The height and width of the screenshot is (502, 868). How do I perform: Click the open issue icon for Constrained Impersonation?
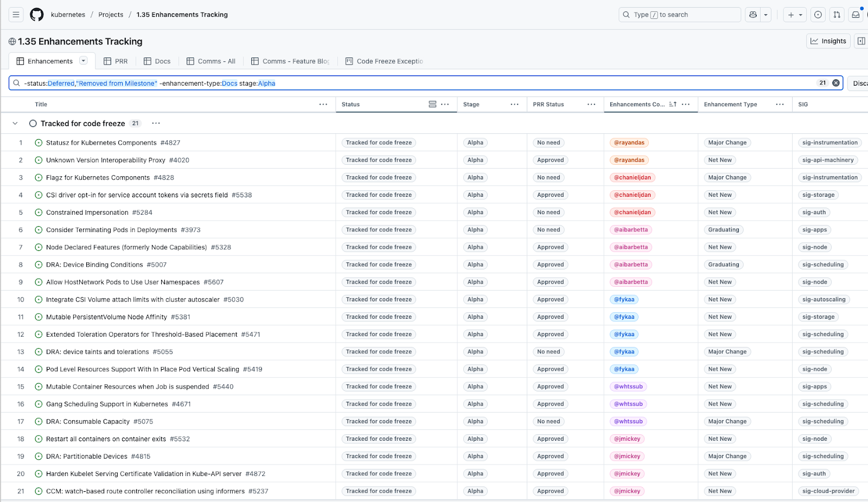[x=39, y=213]
